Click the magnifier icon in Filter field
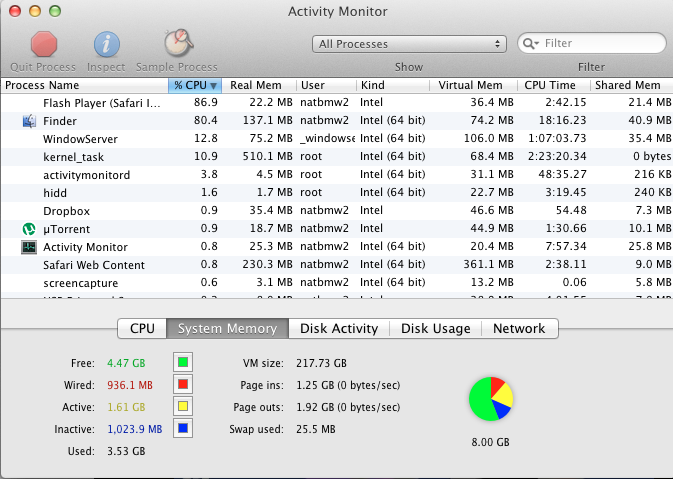 click(x=531, y=43)
